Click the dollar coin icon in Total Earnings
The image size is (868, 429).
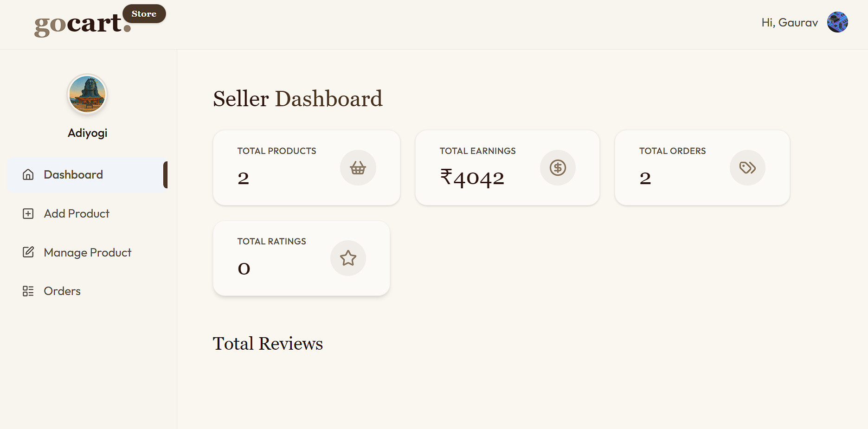558,168
